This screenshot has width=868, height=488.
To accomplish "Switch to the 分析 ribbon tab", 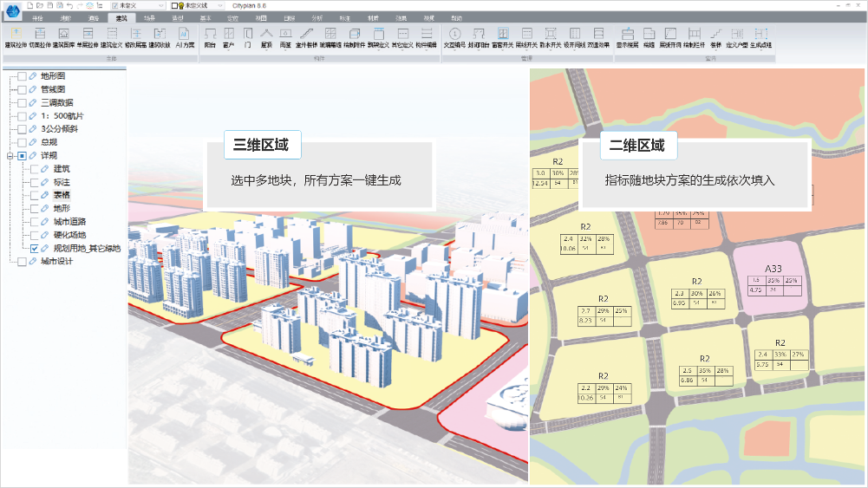I will 317,18.
